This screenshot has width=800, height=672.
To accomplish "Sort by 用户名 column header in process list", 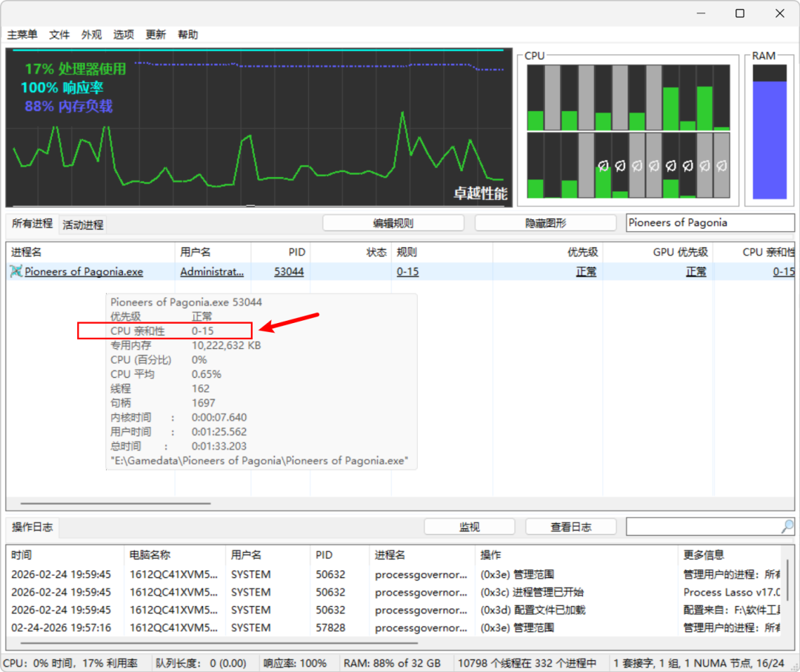I will coord(213,252).
